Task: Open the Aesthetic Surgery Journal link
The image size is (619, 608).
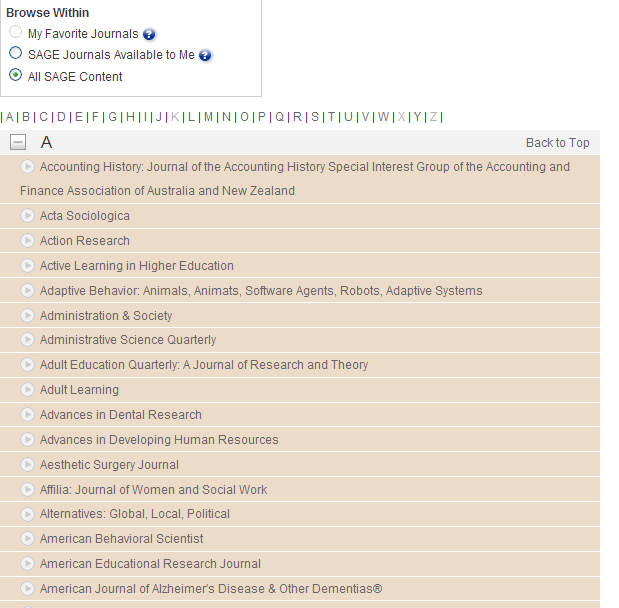Action: tap(109, 465)
